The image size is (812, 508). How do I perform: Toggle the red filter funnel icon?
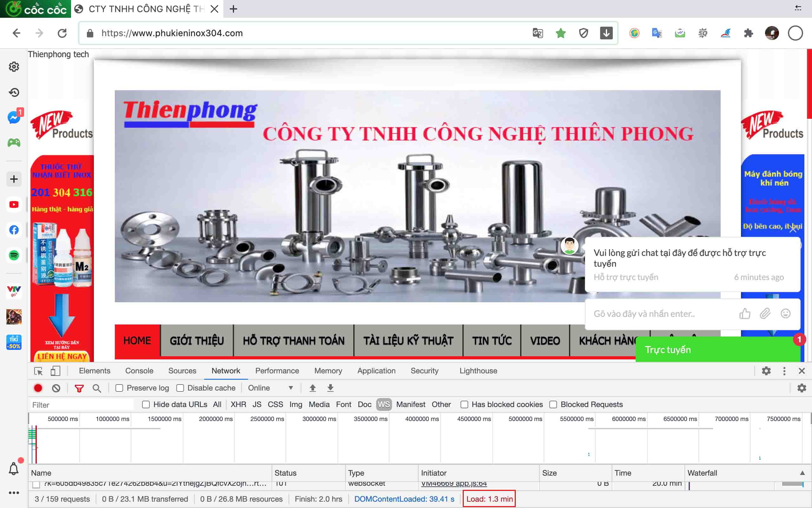pyautogui.click(x=79, y=388)
